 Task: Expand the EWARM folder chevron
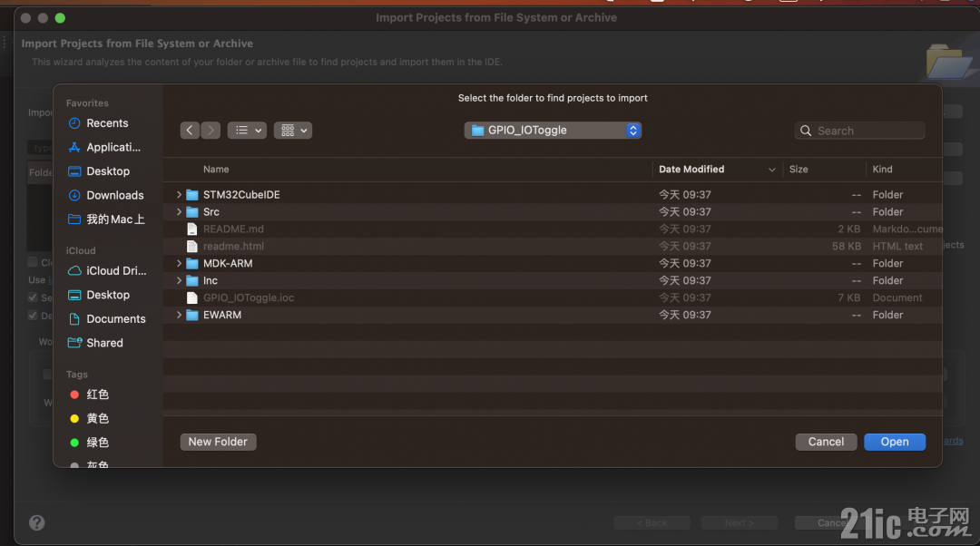click(179, 315)
